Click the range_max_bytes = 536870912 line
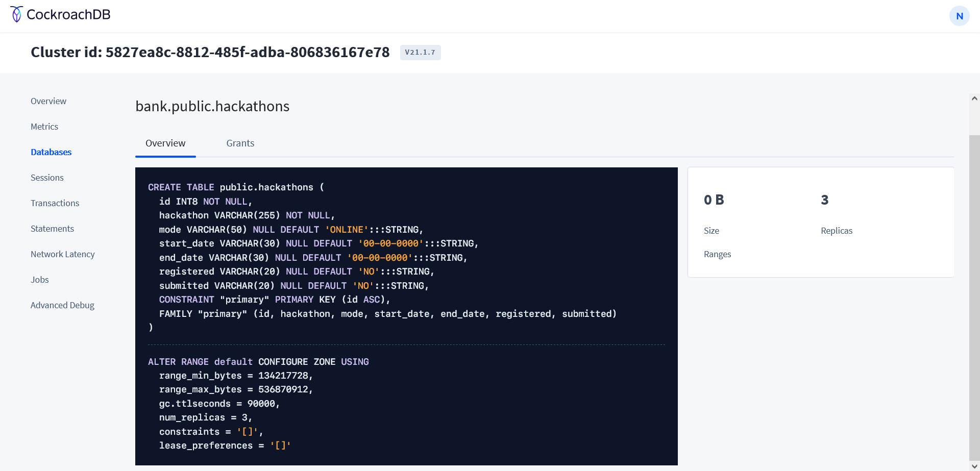Screen dimensions: 980x471 [x=236, y=389]
